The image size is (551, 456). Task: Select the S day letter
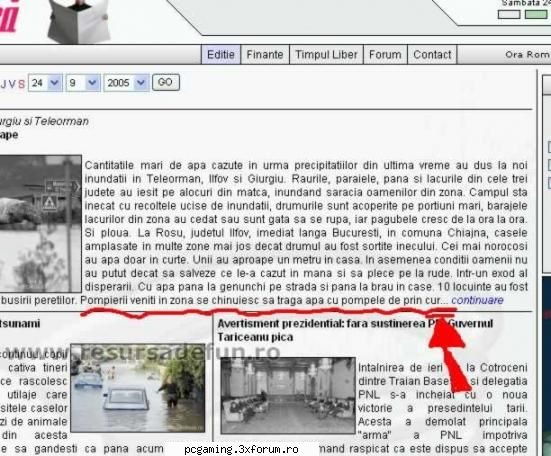click(21, 84)
